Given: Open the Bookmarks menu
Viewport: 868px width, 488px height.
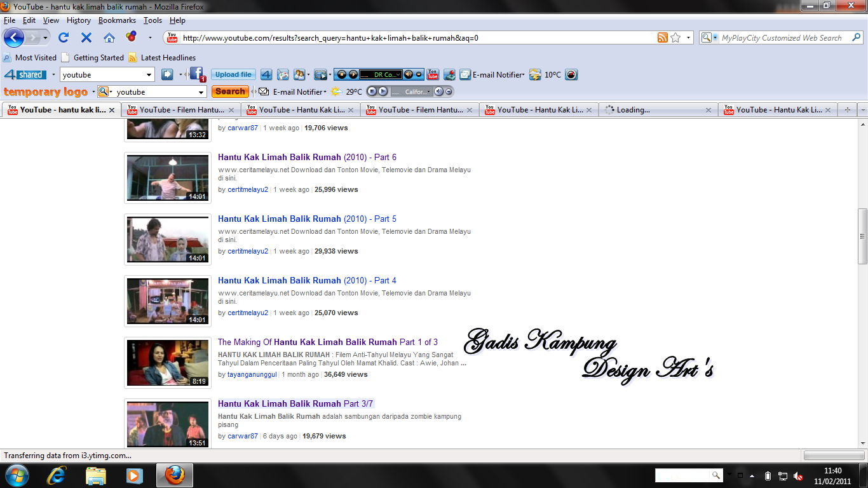Looking at the screenshot, I should (117, 20).
